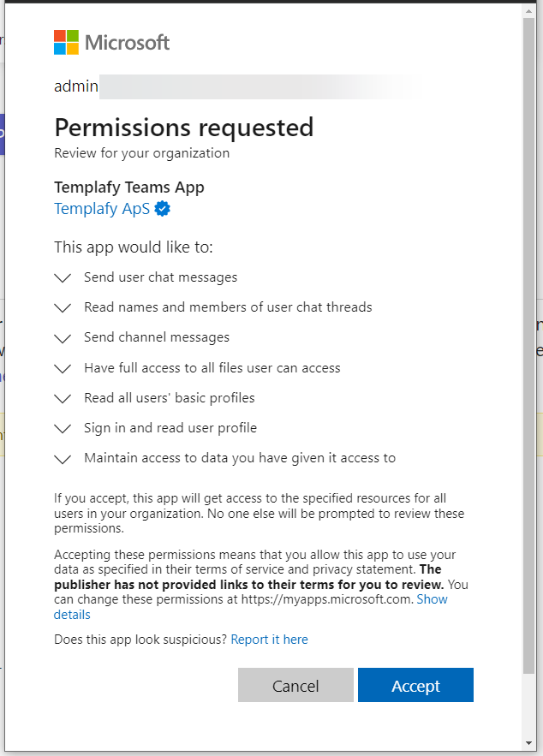The image size is (543, 756).
Task: Expand the Maintain access to data permission
Action: pyautogui.click(x=62, y=458)
